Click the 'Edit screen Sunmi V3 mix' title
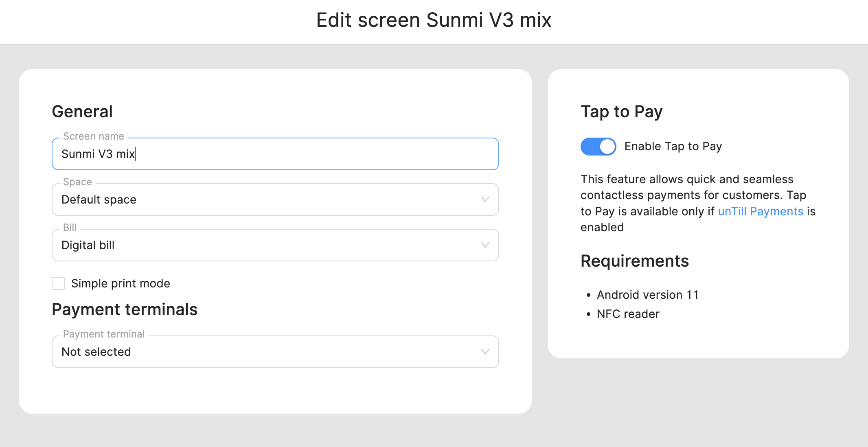This screenshot has height=447, width=868. point(434,20)
